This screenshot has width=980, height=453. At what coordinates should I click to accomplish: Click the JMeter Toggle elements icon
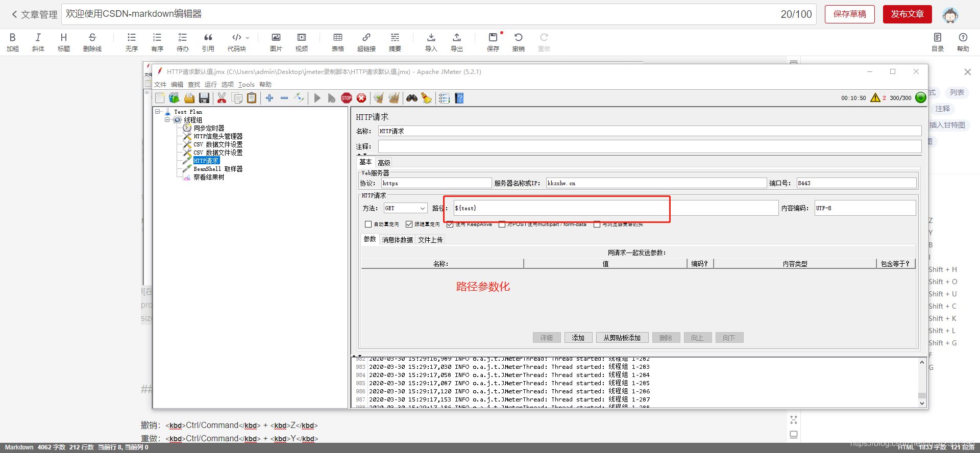pos(299,98)
